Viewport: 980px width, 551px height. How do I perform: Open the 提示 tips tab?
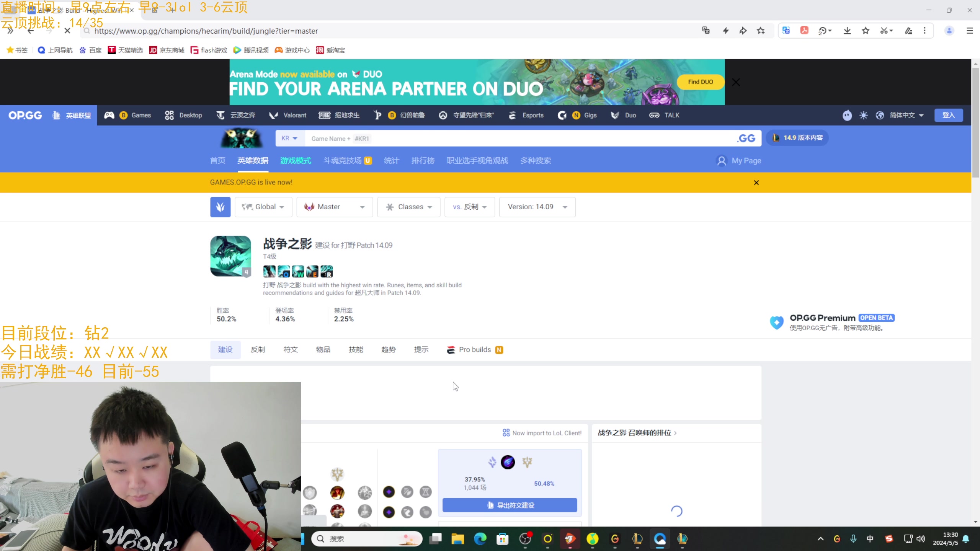[421, 350]
